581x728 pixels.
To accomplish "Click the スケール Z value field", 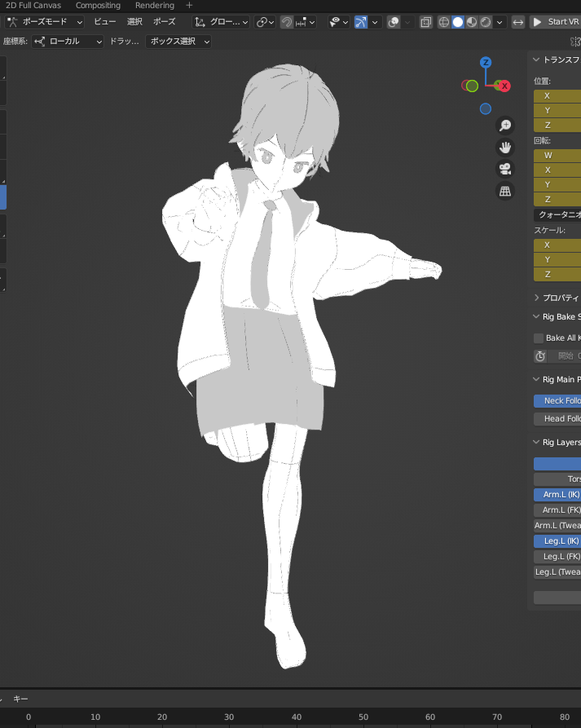I will (x=557, y=275).
